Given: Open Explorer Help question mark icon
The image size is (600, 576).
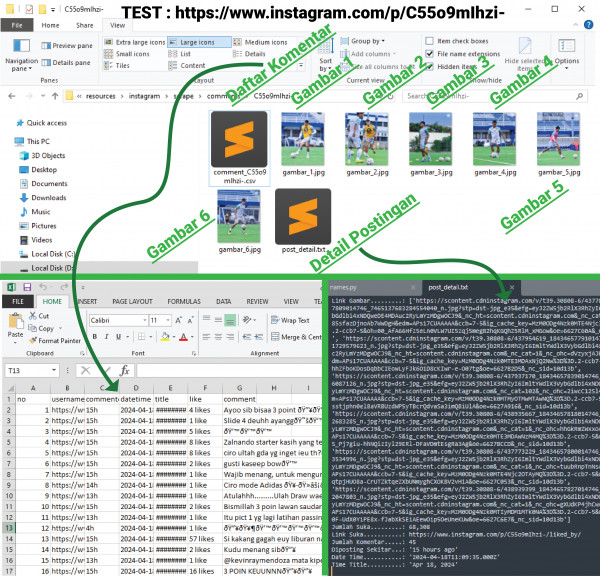Looking at the screenshot, I should (589, 24).
